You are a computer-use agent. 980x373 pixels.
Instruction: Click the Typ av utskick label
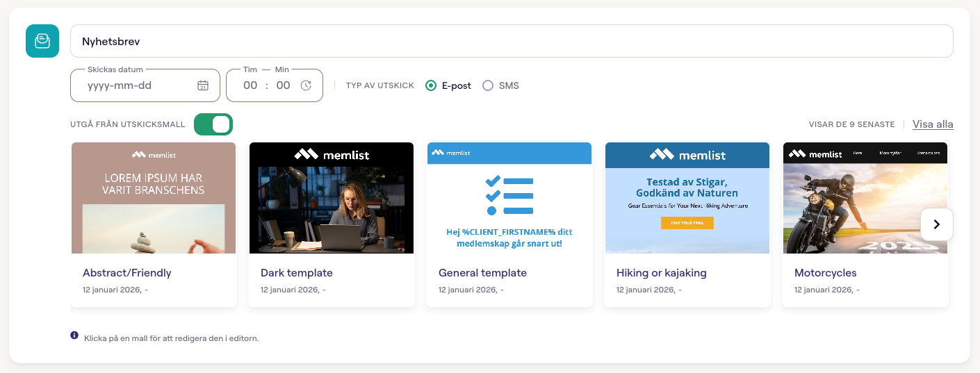coord(380,85)
